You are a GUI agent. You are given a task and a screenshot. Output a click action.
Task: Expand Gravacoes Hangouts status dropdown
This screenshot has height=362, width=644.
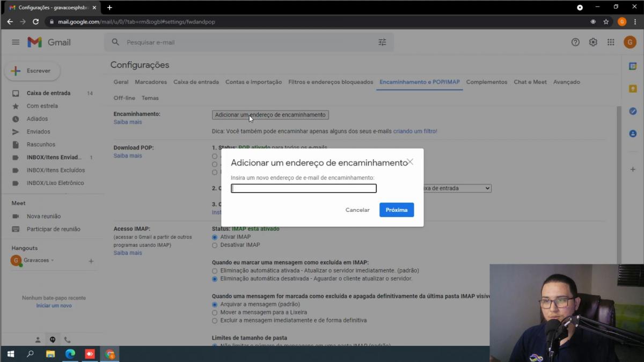[52, 261]
